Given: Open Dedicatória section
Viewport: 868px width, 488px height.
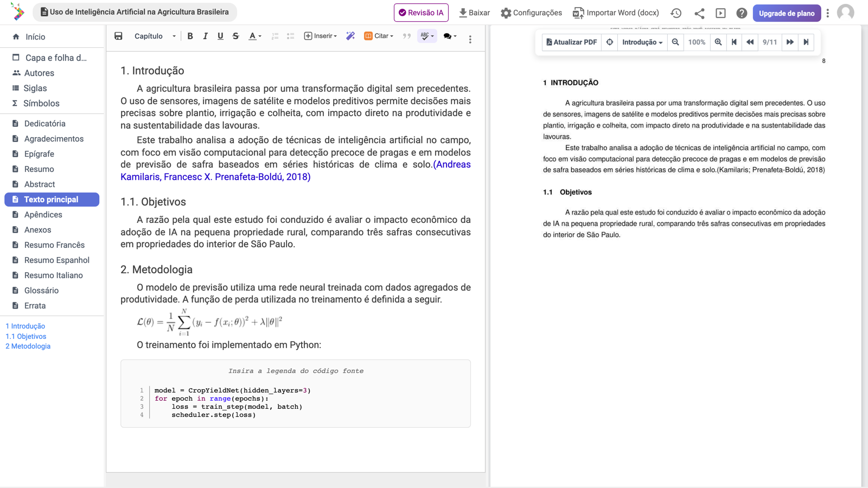Looking at the screenshot, I should (44, 124).
